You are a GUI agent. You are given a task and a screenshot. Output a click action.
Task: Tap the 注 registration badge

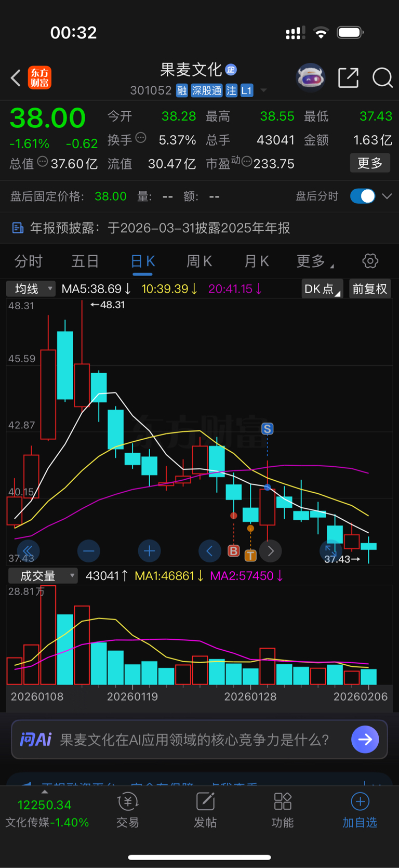tap(231, 91)
